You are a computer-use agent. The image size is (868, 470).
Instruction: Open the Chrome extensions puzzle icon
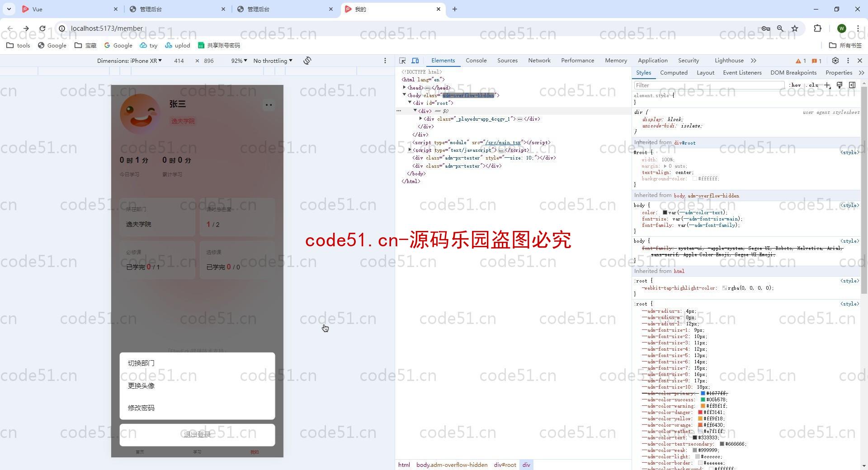pyautogui.click(x=817, y=28)
